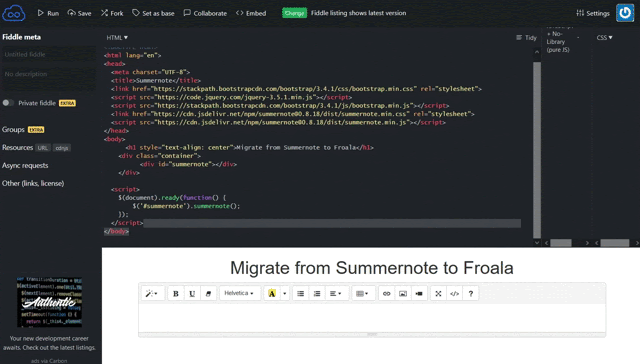Click the eraser remove font style icon
This screenshot has width=640, height=364.
[208, 293]
